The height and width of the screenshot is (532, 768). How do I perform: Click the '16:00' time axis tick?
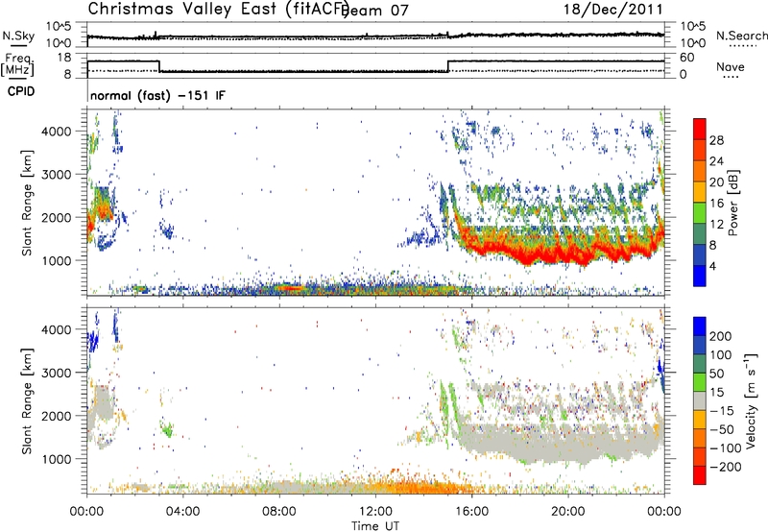click(x=471, y=512)
